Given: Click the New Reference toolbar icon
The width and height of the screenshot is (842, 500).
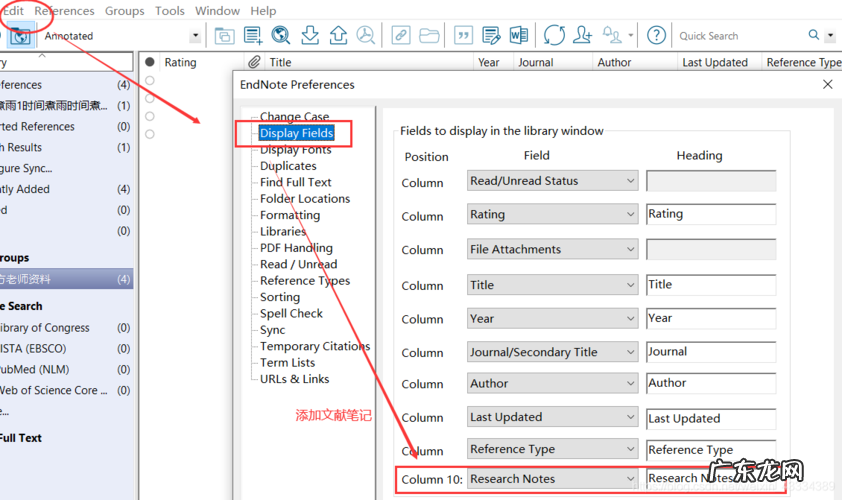Looking at the screenshot, I should 253,36.
